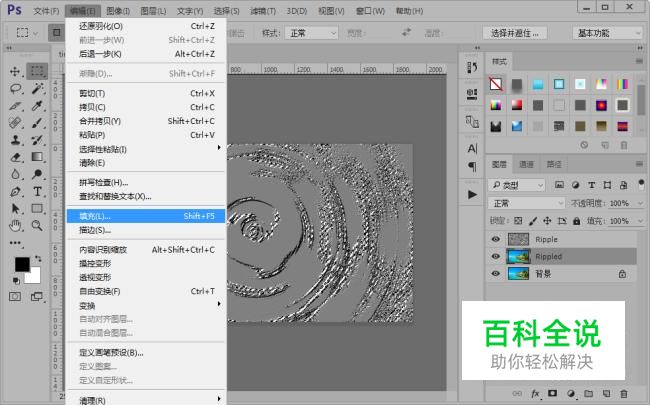Toggle lock image pixels brush icon

click(533, 221)
